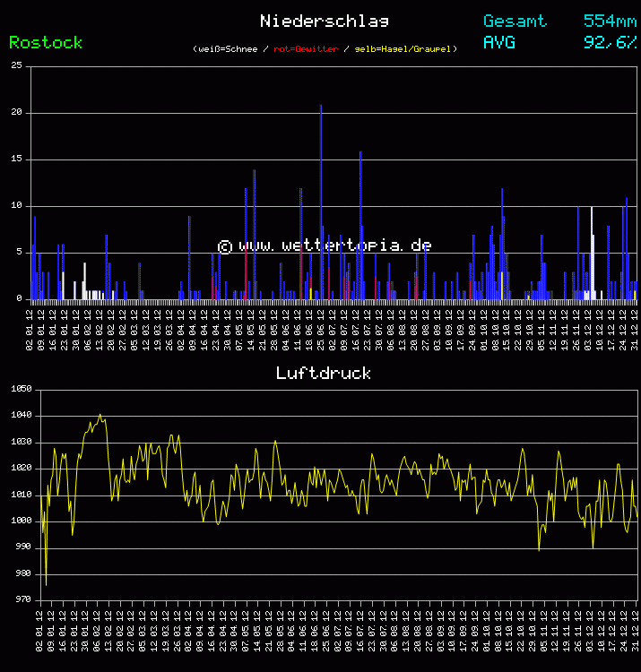The image size is (641, 672).
Task: Open the www.wettertopia.de watermark link
Action: click(x=335, y=245)
